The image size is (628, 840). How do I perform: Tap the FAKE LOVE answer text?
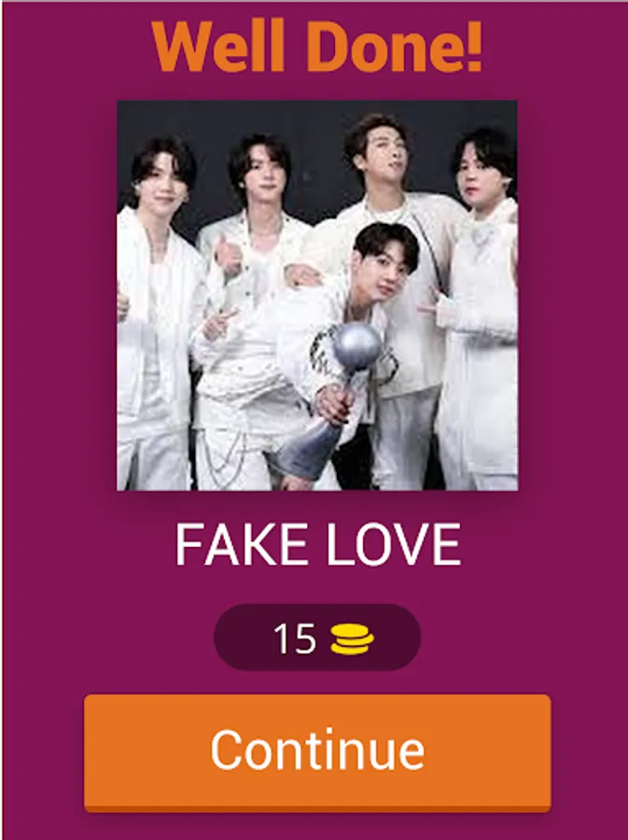point(317,545)
